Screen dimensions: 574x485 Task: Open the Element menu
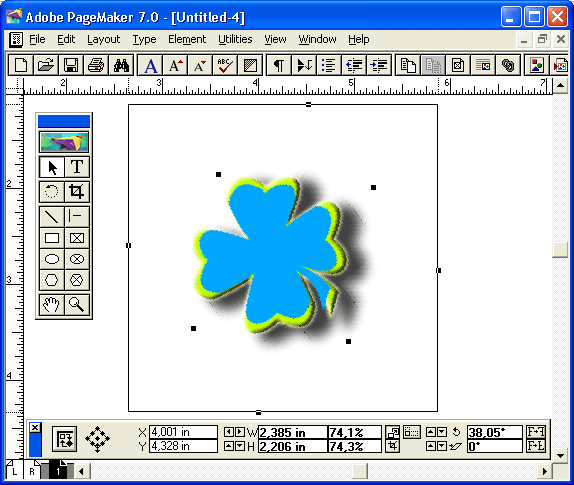[187, 39]
